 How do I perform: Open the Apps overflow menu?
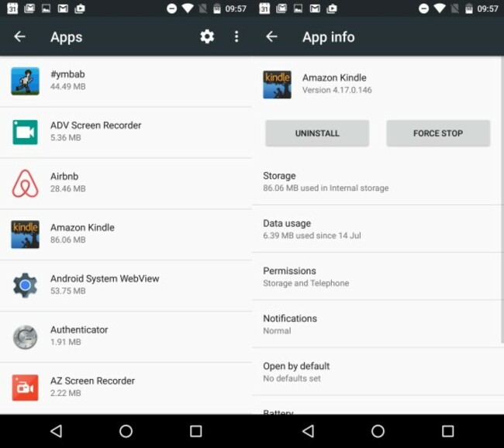tap(236, 36)
